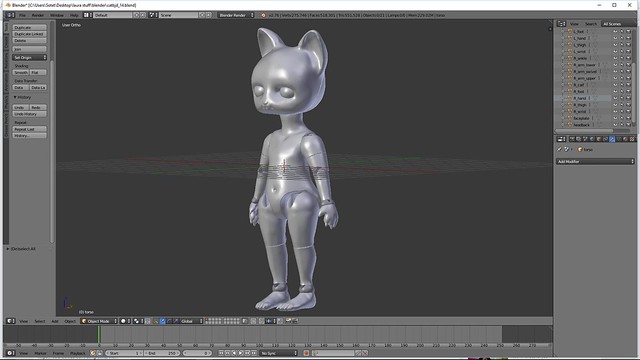Toggle visibility eye for L_foot
Screen dimensions: 640x360
point(615,31)
